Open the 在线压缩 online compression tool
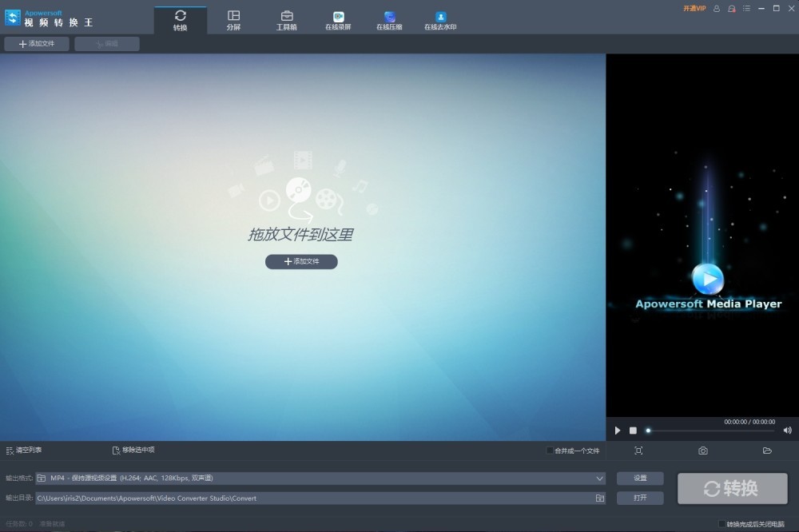 389,20
